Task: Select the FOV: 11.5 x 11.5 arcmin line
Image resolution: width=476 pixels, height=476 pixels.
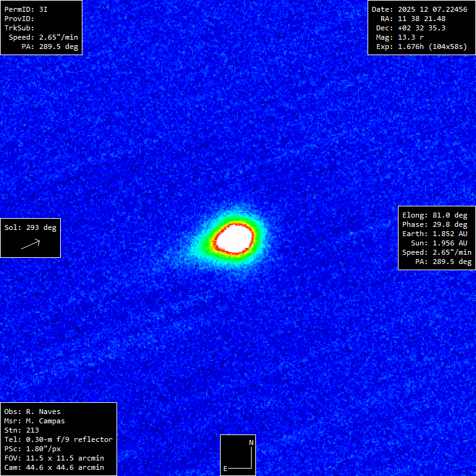Action: click(x=54, y=458)
